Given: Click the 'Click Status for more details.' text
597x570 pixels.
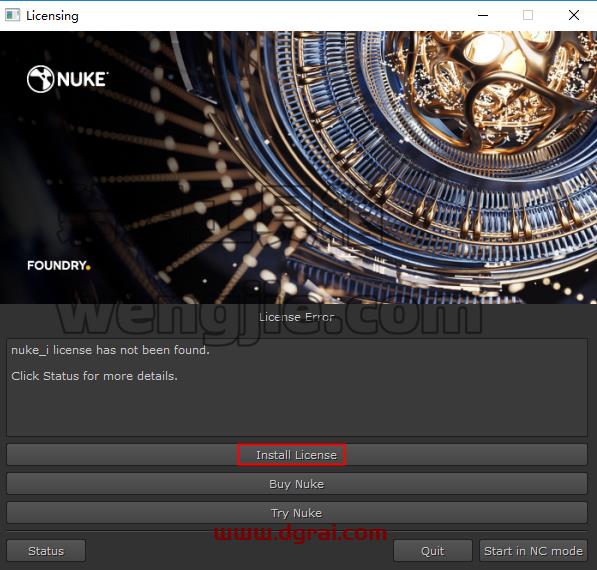Looking at the screenshot, I should tap(94, 376).
